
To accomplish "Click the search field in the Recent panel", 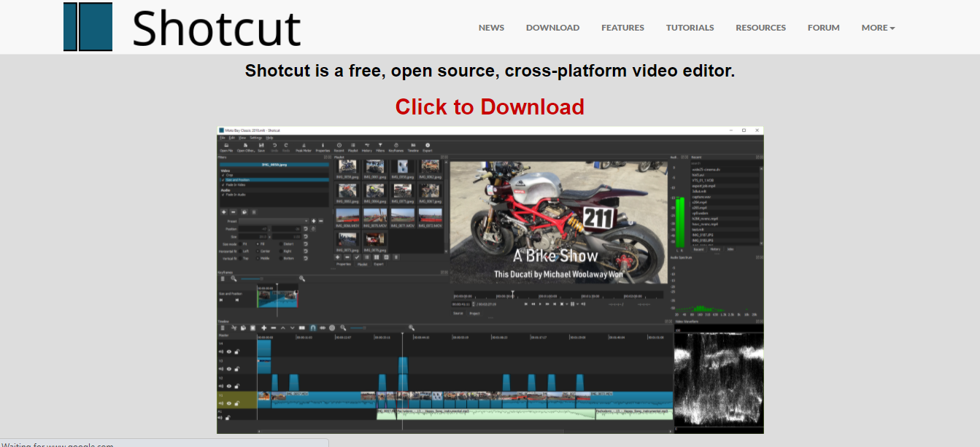I will [x=725, y=163].
